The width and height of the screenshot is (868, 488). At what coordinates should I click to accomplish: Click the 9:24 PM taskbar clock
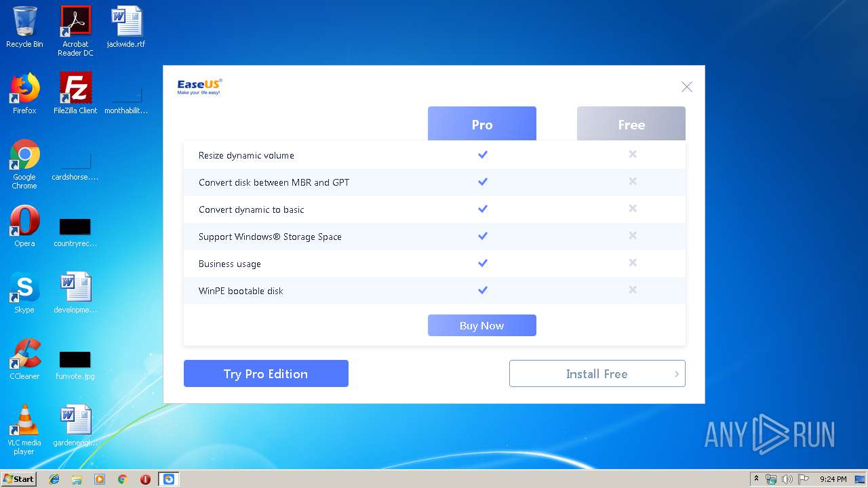point(833,479)
